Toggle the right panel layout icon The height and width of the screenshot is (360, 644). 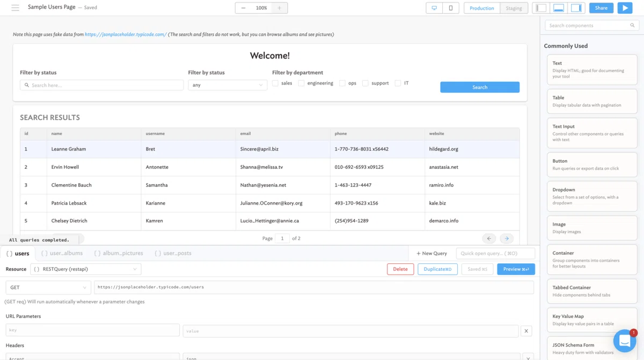(576, 8)
